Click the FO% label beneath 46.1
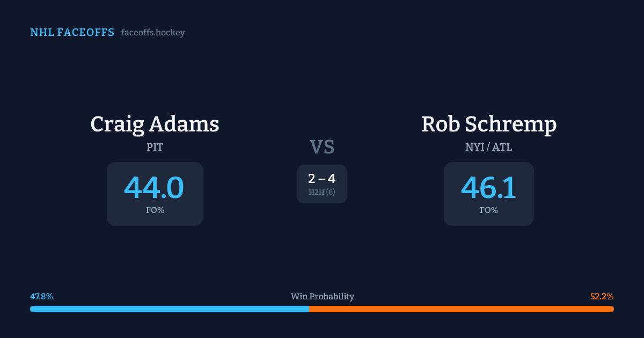The height and width of the screenshot is (338, 644). click(489, 210)
